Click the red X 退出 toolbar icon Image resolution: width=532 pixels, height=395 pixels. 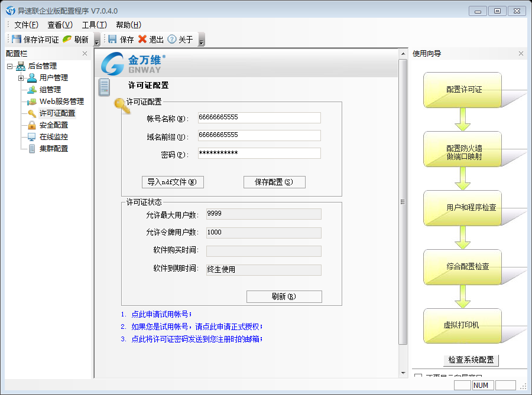click(142, 40)
